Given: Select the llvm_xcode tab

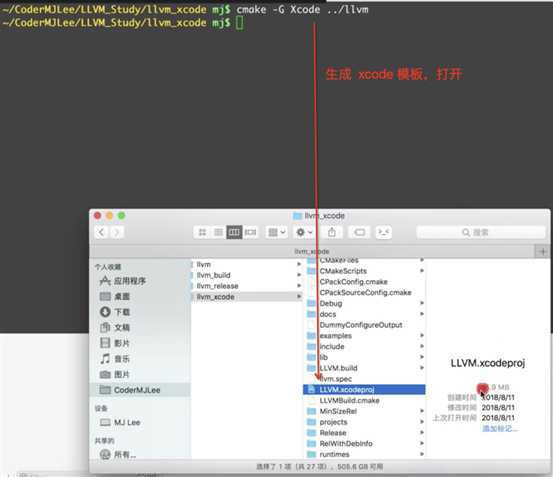Looking at the screenshot, I should [x=312, y=251].
